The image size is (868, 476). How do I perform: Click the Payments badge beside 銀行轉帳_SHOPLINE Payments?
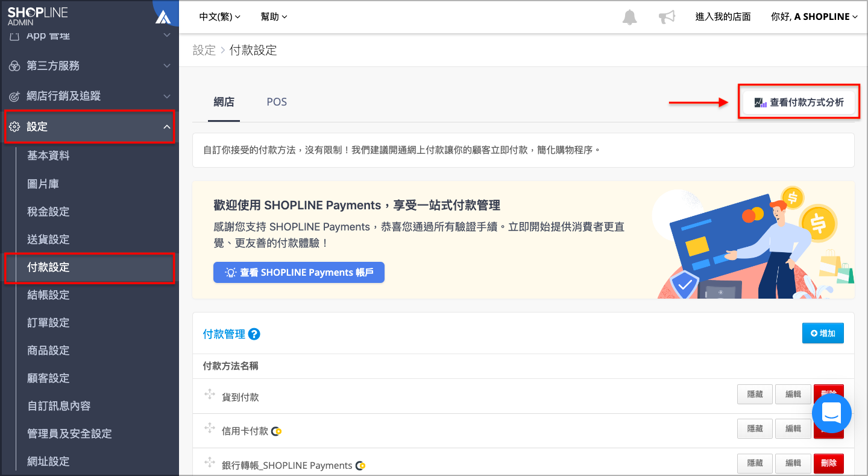(x=360, y=466)
